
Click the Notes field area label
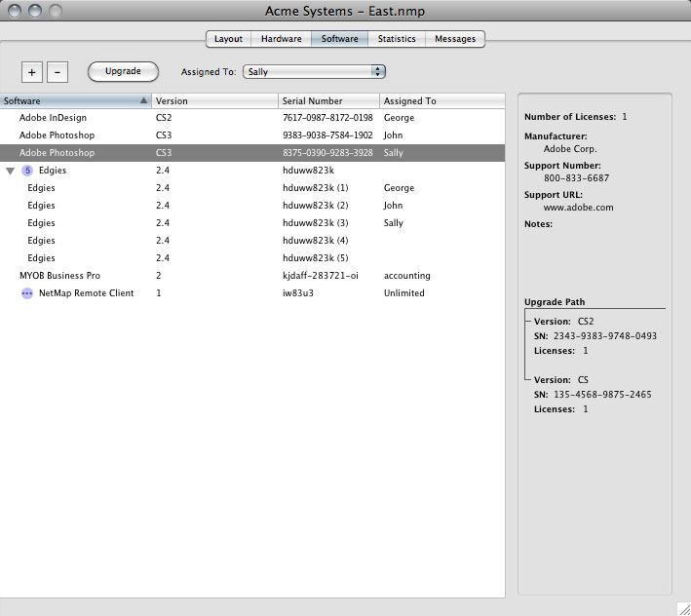point(538,224)
